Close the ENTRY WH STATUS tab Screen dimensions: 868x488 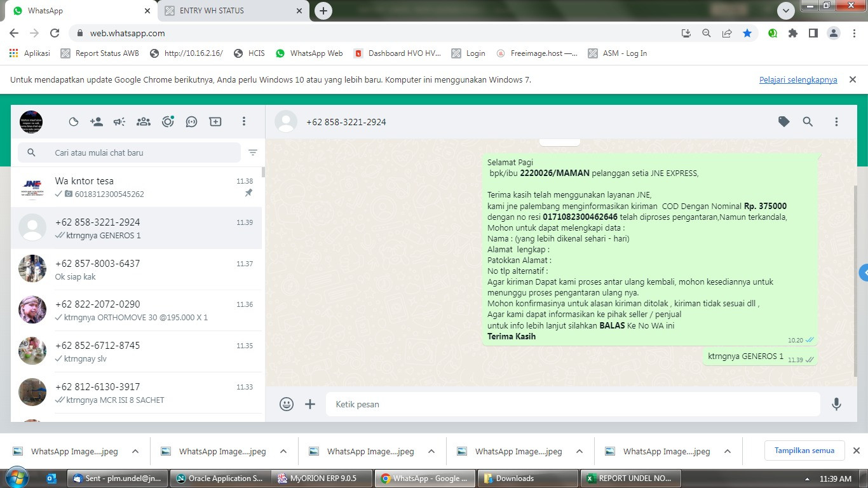pos(299,11)
